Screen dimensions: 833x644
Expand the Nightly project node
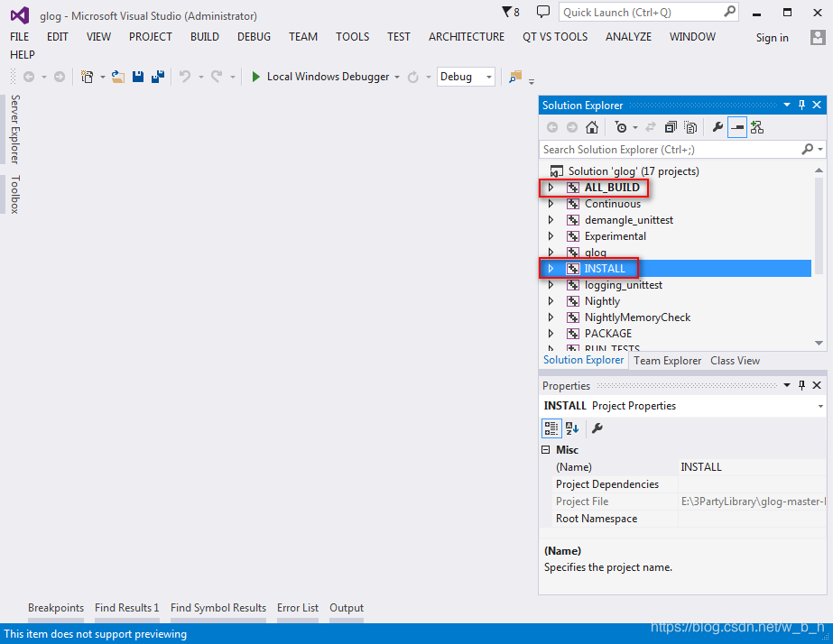(551, 301)
